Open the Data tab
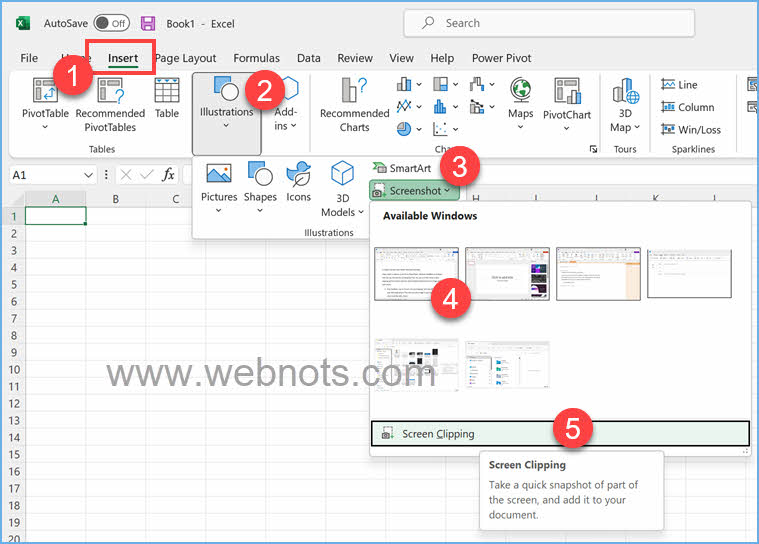The width and height of the screenshot is (759, 544). click(309, 58)
